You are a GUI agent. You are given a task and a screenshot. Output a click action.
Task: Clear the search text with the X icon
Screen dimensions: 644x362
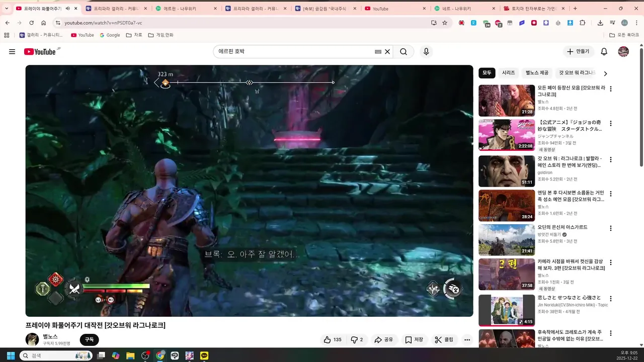click(x=387, y=52)
